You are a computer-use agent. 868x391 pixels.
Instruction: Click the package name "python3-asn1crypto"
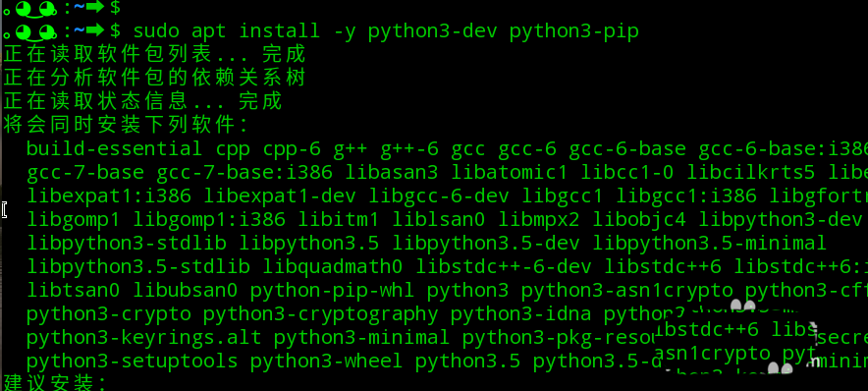click(x=626, y=291)
